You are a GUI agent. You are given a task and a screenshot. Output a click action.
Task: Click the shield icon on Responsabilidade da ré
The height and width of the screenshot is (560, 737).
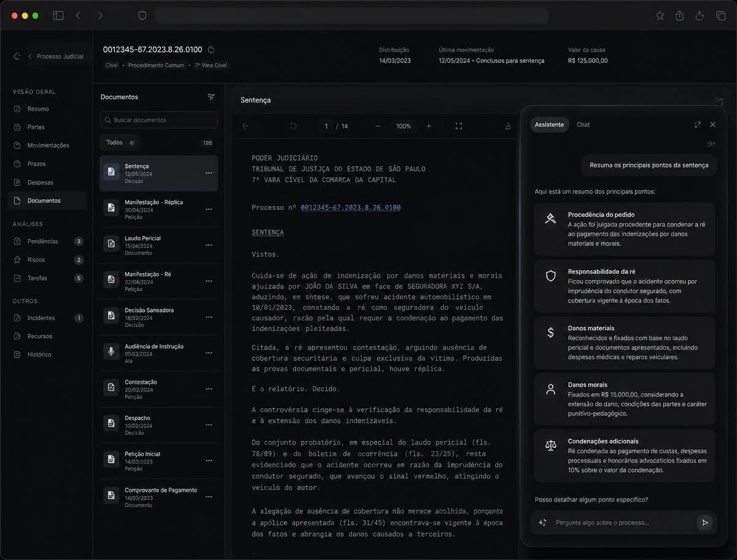point(550,276)
